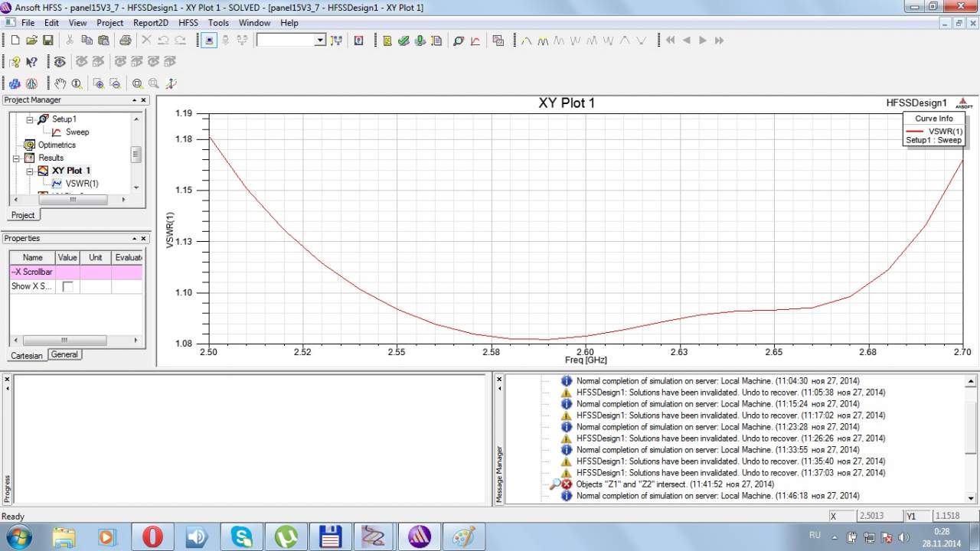Enable the Show X Scrollbar checkbox
This screenshot has height=551, width=980.
click(x=67, y=286)
